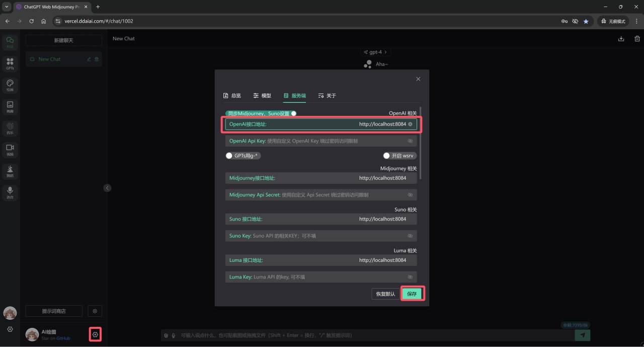Select the New Chat conversation item
The height and width of the screenshot is (347, 644).
point(63,59)
